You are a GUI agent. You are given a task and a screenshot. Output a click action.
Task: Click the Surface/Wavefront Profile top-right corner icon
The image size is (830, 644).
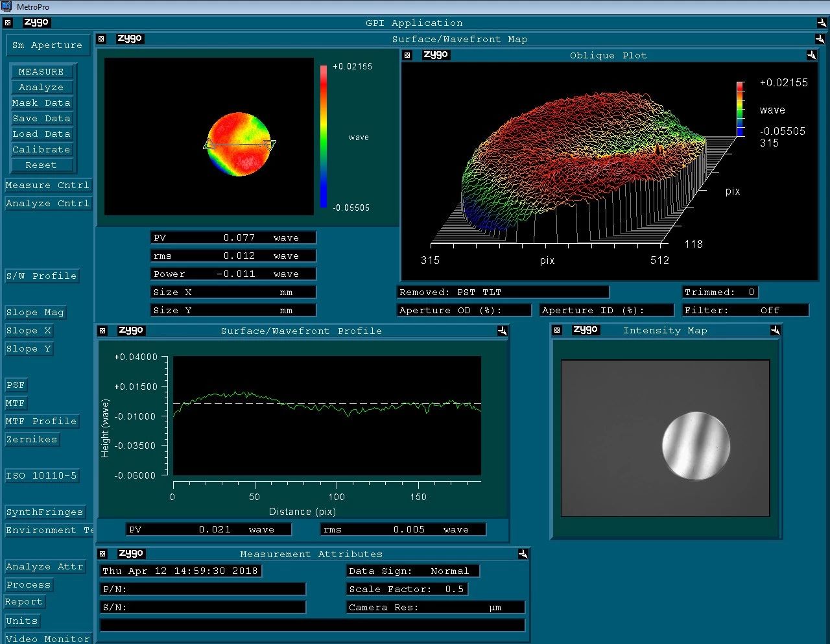pos(502,331)
